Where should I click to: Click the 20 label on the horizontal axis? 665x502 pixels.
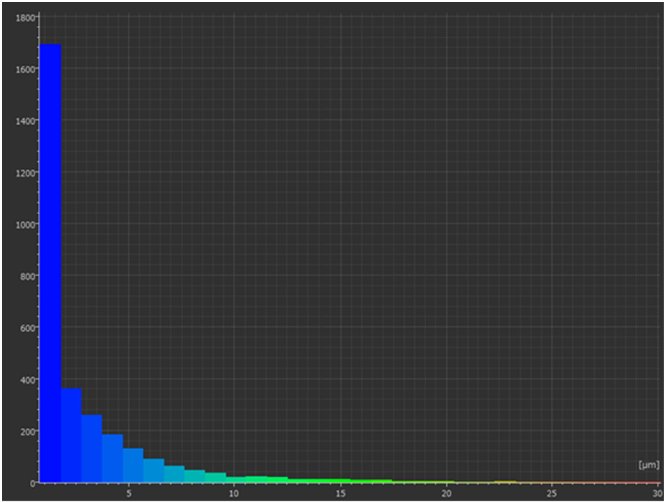[446, 492]
